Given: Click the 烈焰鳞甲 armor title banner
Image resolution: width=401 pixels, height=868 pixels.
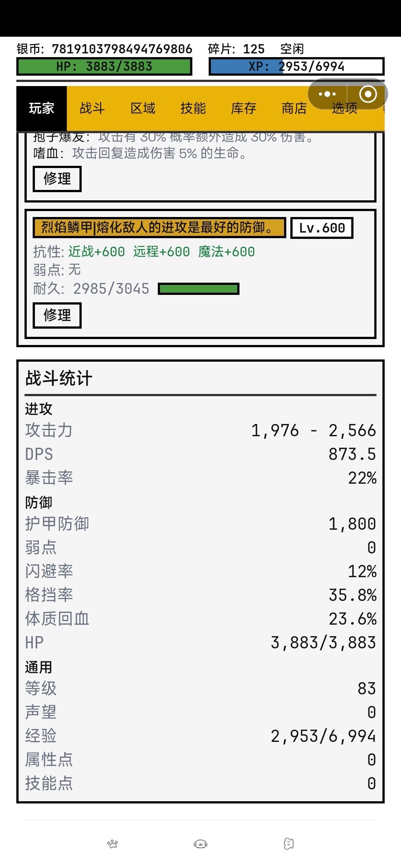Looking at the screenshot, I should 159,227.
